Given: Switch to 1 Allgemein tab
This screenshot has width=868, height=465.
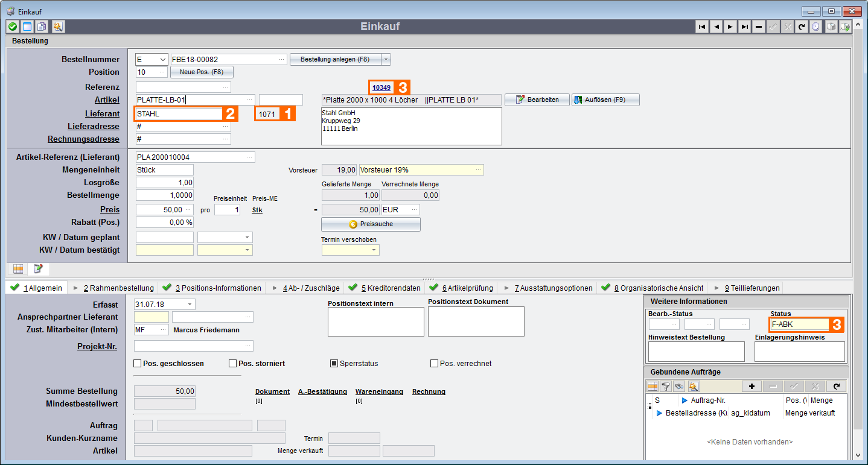Looking at the screenshot, I should coord(37,288).
